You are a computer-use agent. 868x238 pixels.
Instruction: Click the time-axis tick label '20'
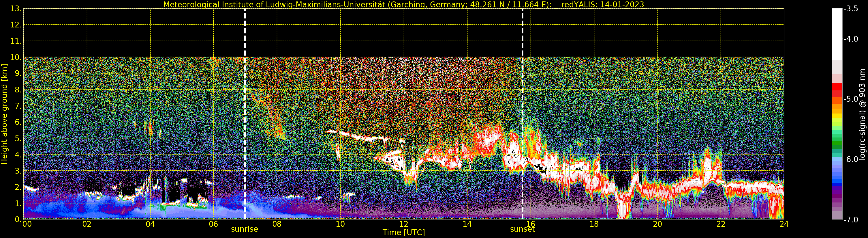(657, 224)
